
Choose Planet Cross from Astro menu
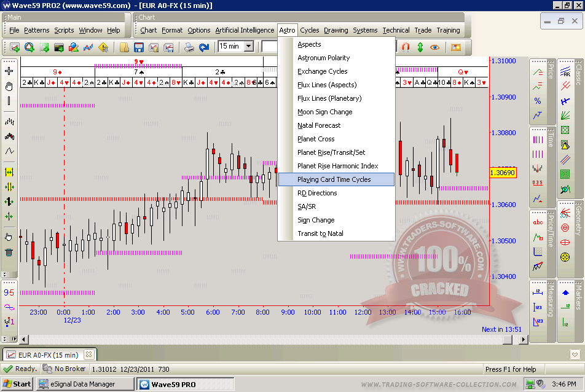(316, 139)
